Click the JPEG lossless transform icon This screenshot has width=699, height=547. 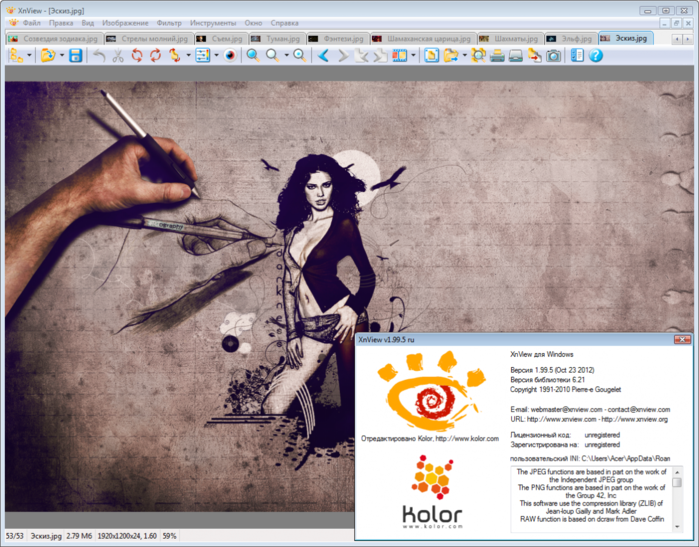click(x=174, y=56)
